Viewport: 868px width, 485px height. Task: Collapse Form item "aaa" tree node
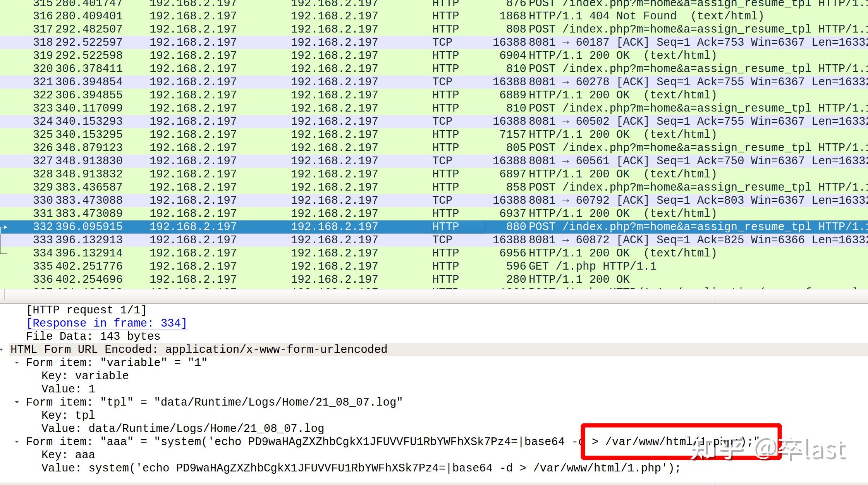[17, 442]
